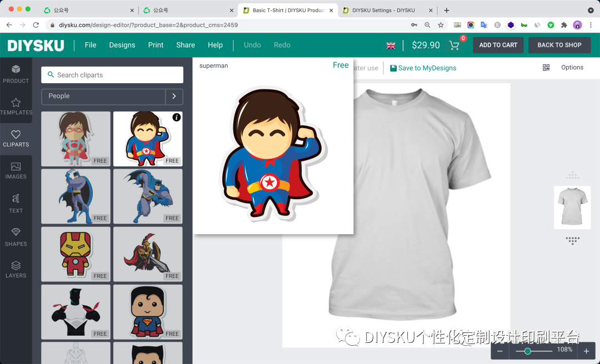Click the Undo button
The image size is (600, 364).
tap(252, 45)
